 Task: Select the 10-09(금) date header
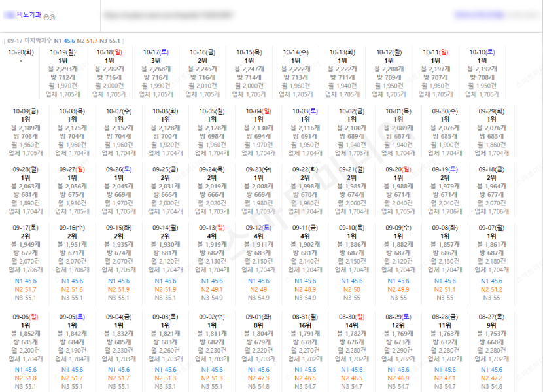pos(26,111)
